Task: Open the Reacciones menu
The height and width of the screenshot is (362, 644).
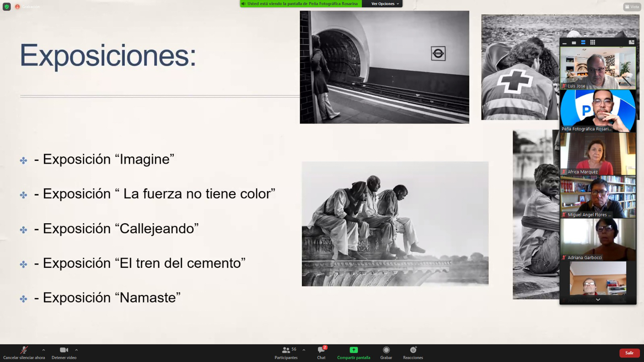Action: pyautogui.click(x=413, y=353)
